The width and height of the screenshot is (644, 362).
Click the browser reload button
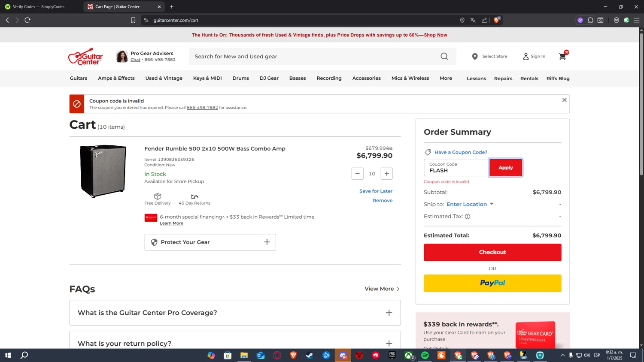click(x=27, y=20)
